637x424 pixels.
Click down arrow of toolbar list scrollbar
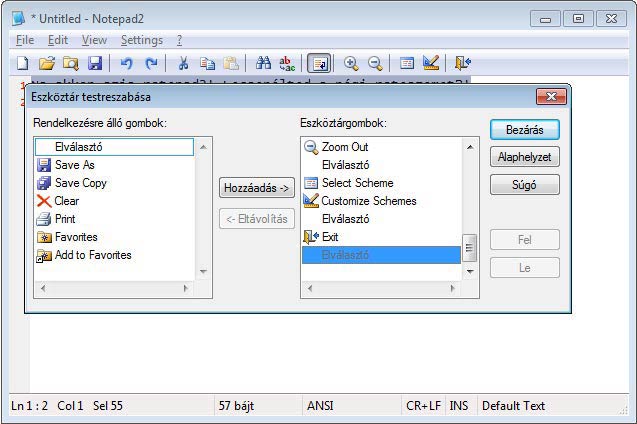click(x=470, y=271)
